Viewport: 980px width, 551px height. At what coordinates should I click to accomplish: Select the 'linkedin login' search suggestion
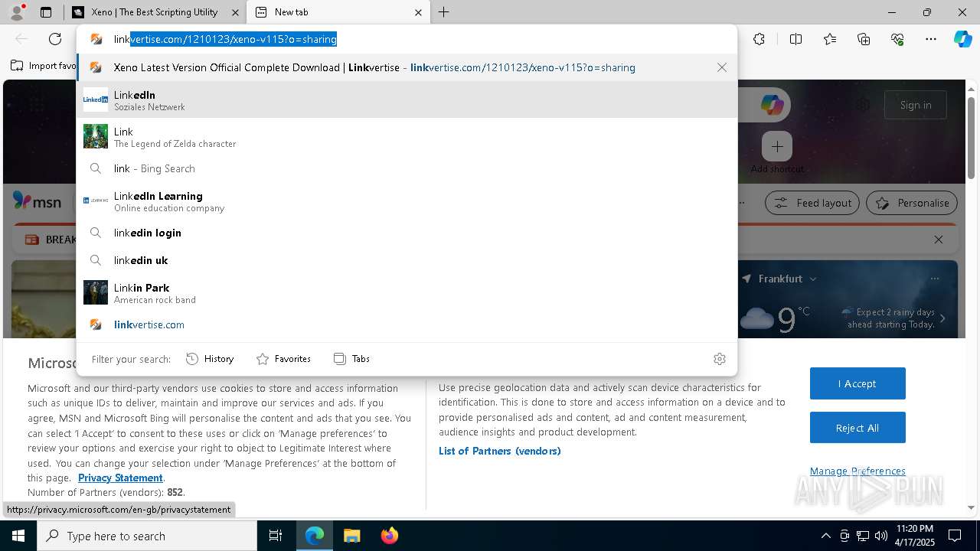tap(407, 233)
